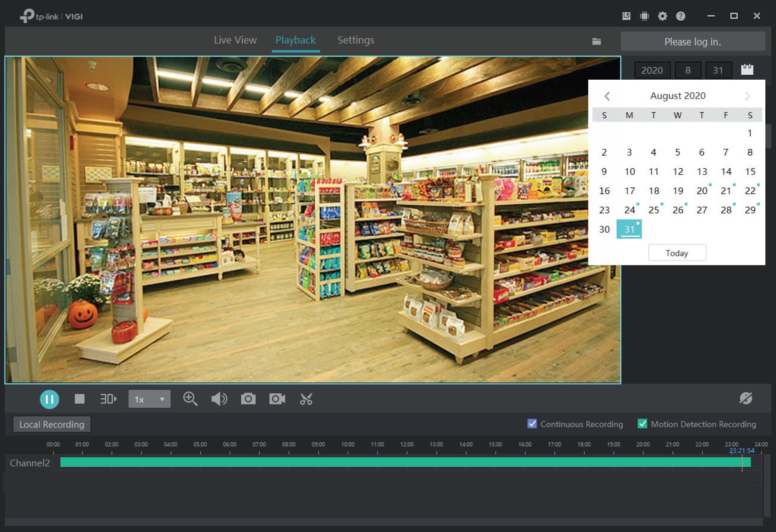Mute the playback volume speaker
Image resolution: width=776 pixels, height=532 pixels.
coord(219,399)
